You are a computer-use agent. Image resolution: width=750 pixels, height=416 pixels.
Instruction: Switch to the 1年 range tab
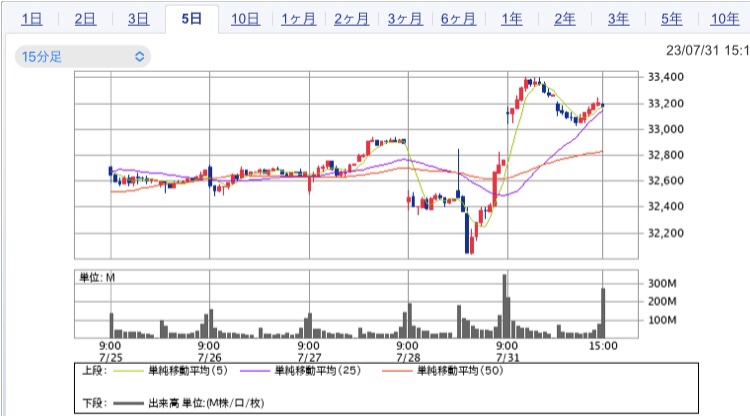point(511,19)
